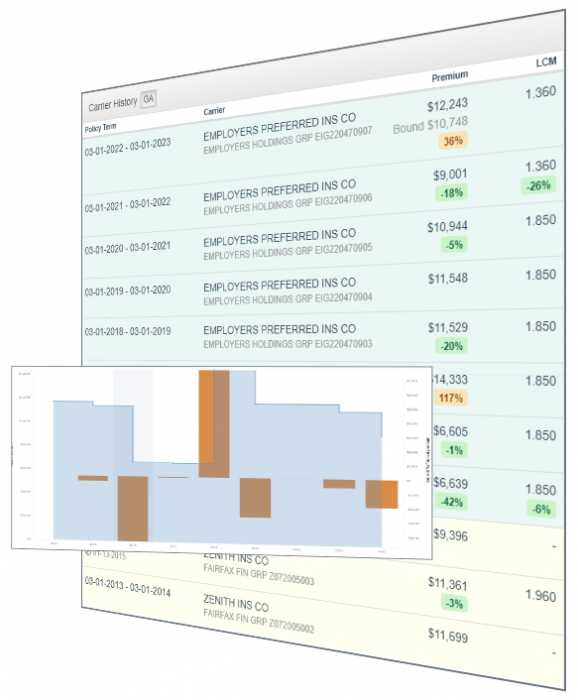Select the 03-01-2019 - 03-01-2020 policy term
The image size is (578, 700).
tap(128, 291)
